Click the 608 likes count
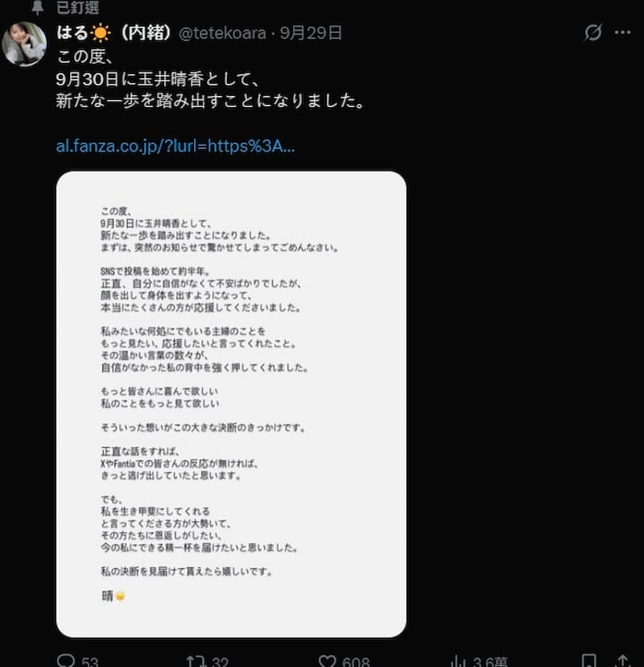This screenshot has width=644, height=667. (x=356, y=662)
